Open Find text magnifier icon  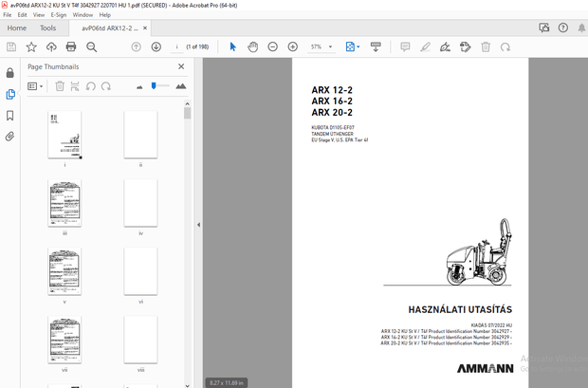pyautogui.click(x=91, y=46)
